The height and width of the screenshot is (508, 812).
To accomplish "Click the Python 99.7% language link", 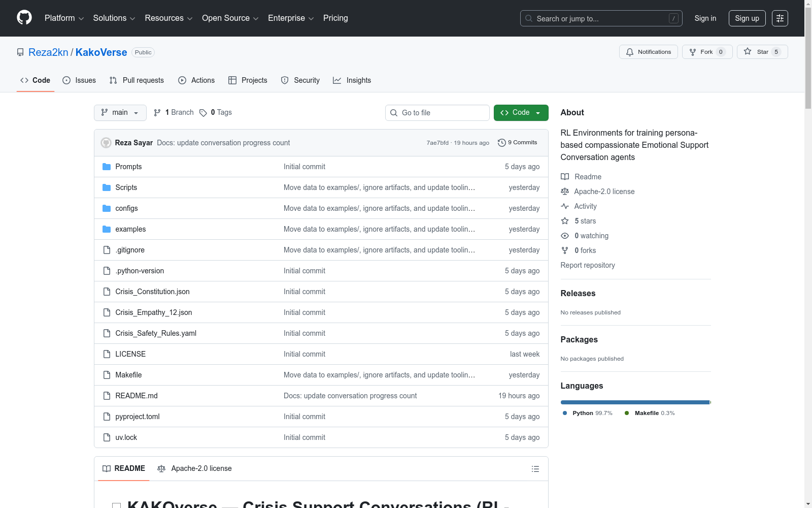I will click(588, 413).
